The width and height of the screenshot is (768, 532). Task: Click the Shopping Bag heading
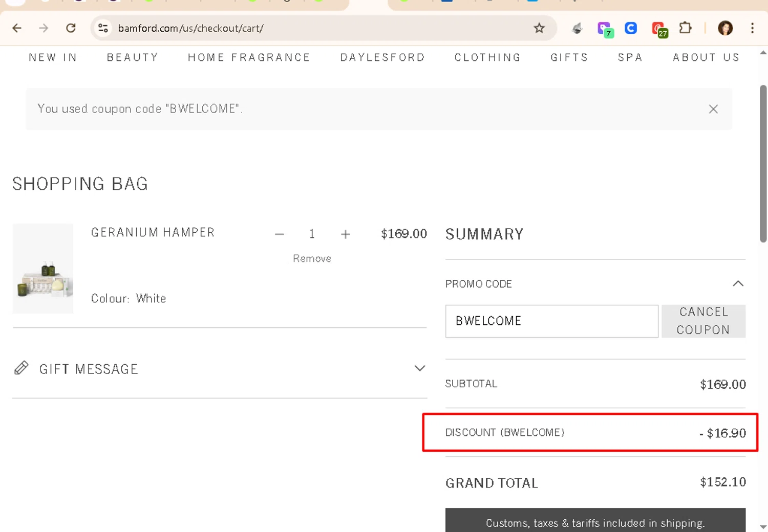coord(80,184)
